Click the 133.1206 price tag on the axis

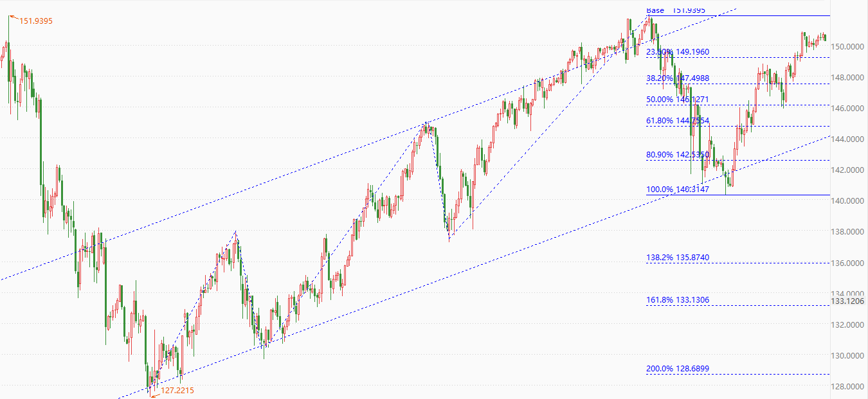tap(849, 301)
